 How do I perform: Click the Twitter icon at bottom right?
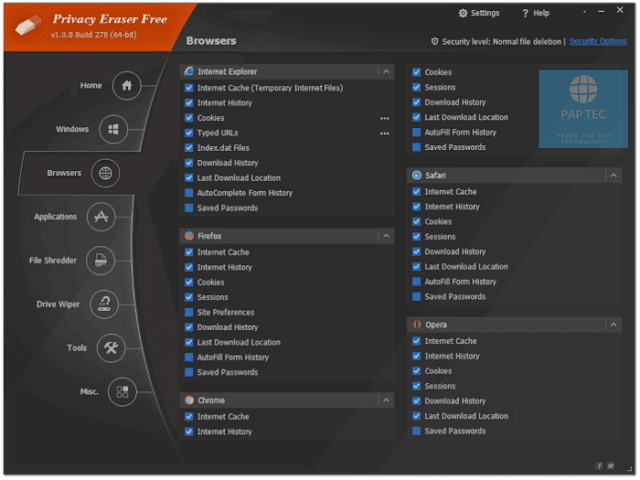610,466
